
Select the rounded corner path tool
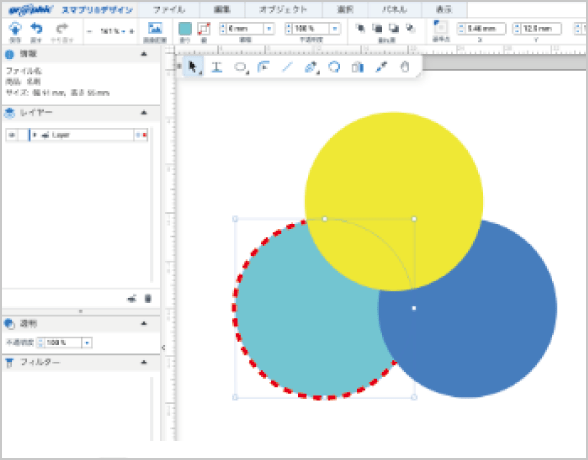[x=264, y=67]
